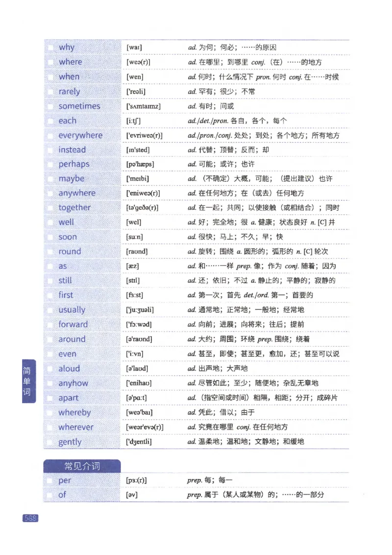Select the word "maybe"

[x=72, y=179]
